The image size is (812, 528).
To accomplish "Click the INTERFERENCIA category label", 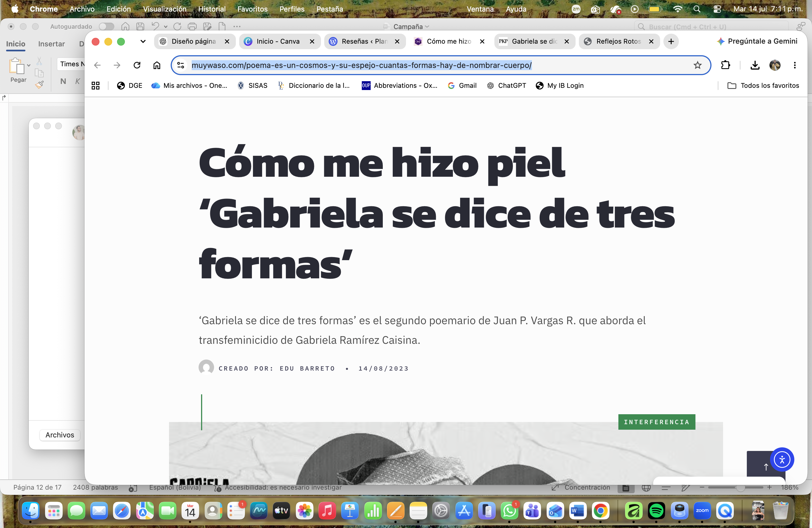I will click(x=657, y=422).
